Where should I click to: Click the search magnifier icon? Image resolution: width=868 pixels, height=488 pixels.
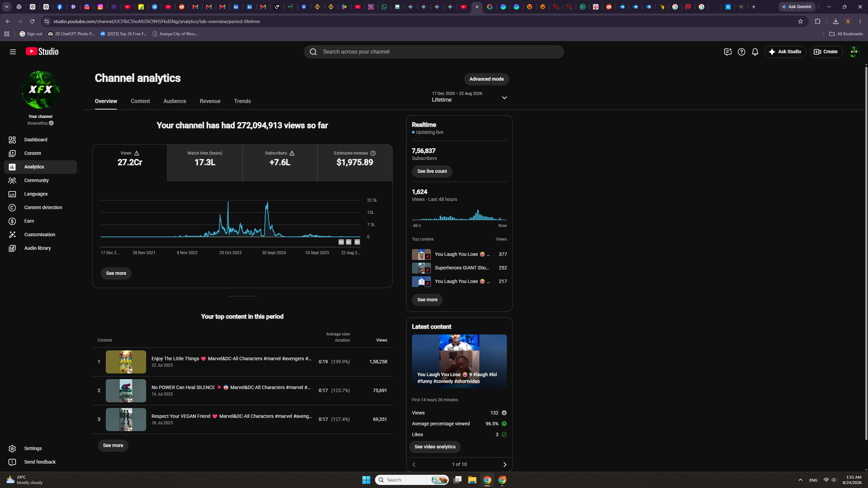click(313, 52)
